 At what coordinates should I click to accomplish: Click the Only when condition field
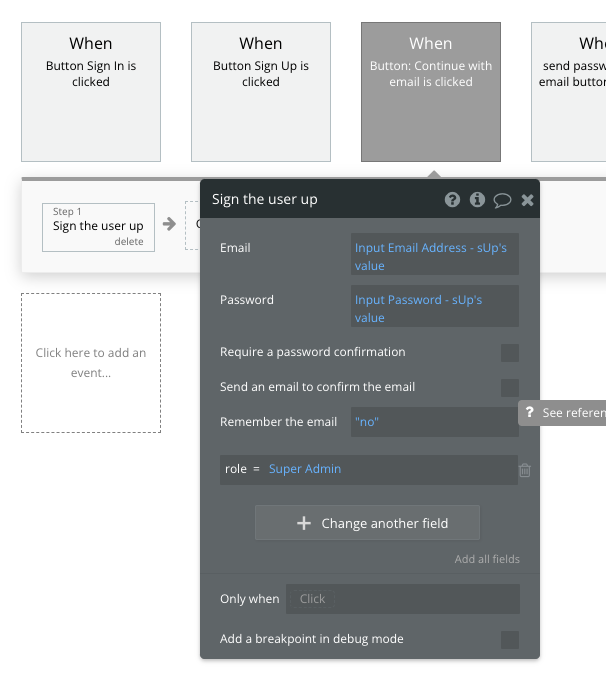pos(402,599)
